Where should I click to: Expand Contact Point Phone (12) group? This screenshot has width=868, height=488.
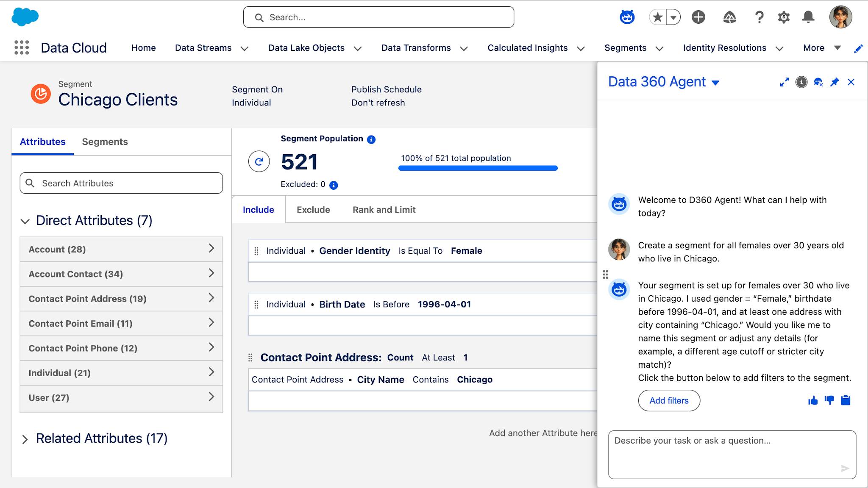pos(121,348)
